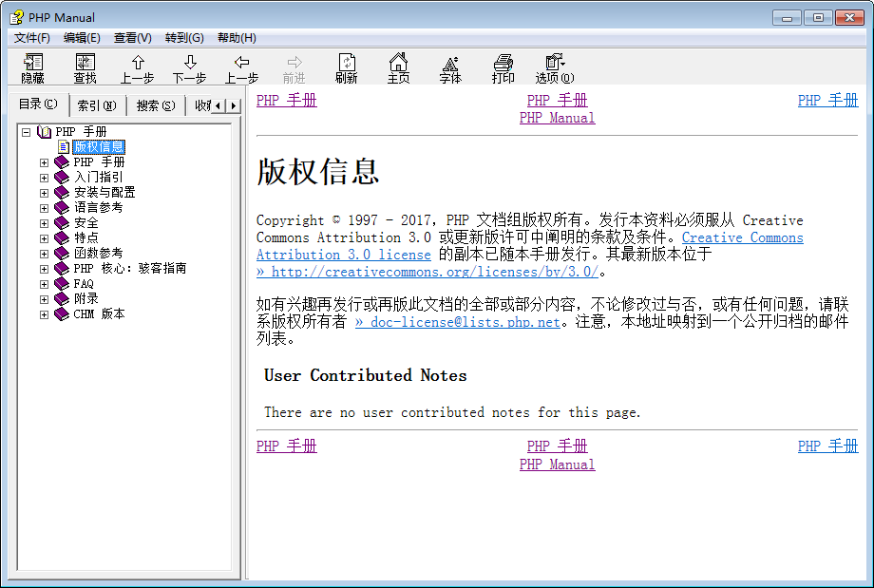874x588 pixels.
Task: Click the Refresh (刷新) toolbar icon
Action: (347, 63)
